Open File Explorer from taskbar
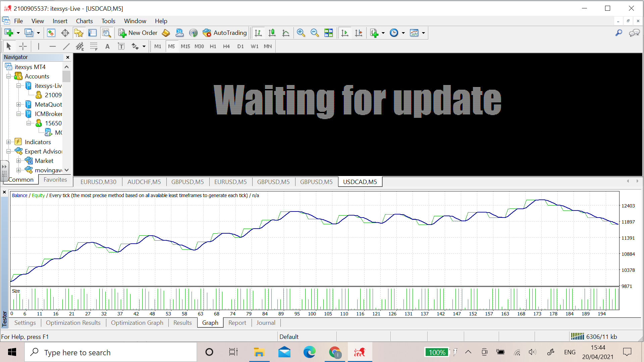Viewport: 644px width, 362px height. coord(259,352)
